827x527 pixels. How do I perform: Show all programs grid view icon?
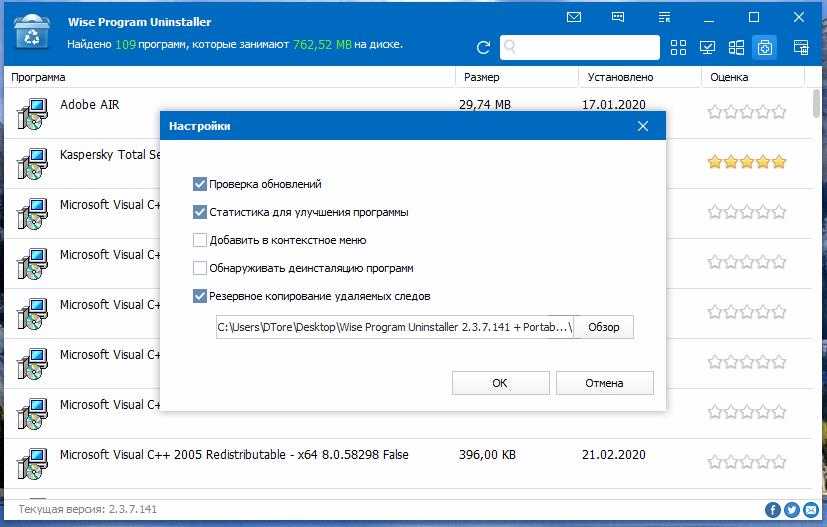(678, 48)
